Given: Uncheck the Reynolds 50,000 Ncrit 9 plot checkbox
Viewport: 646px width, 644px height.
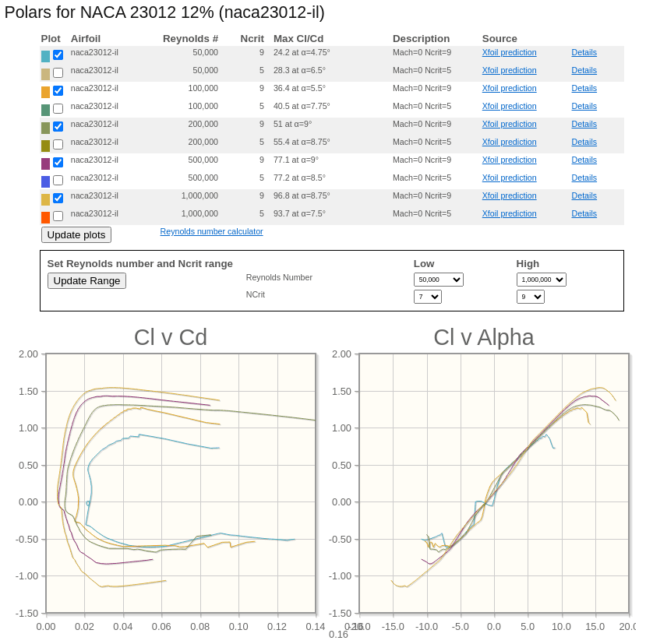Looking at the screenshot, I should [x=58, y=55].
